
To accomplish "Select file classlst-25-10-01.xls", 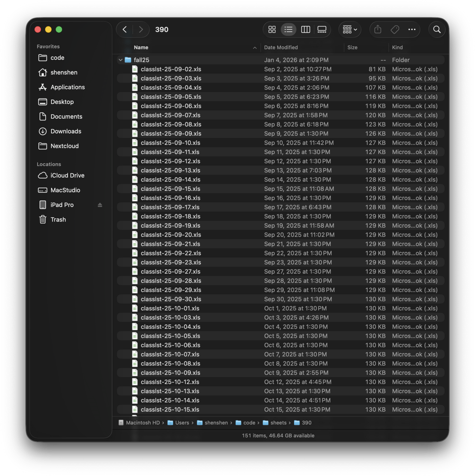I will point(281,308).
